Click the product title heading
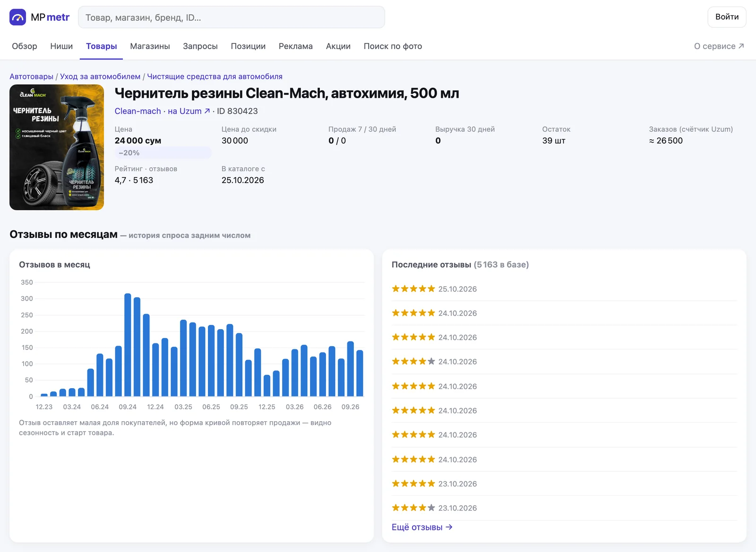This screenshot has width=756, height=552. click(287, 93)
